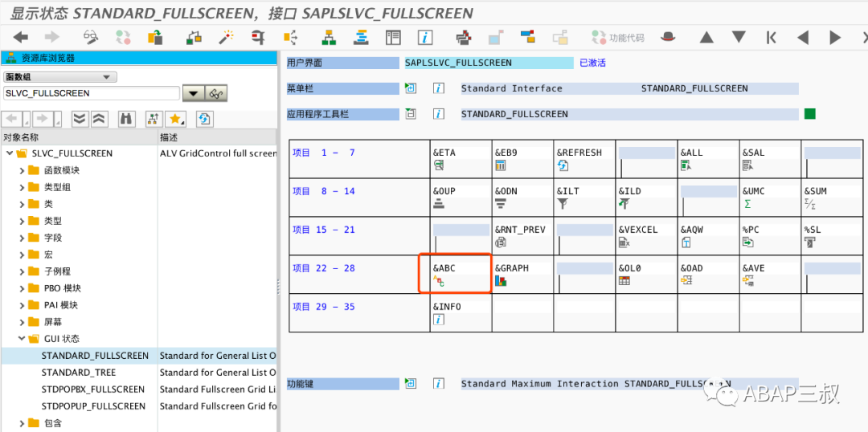Image resolution: width=868 pixels, height=432 pixels.
Task: Click the down triangle in top toolbar
Action: (x=739, y=38)
